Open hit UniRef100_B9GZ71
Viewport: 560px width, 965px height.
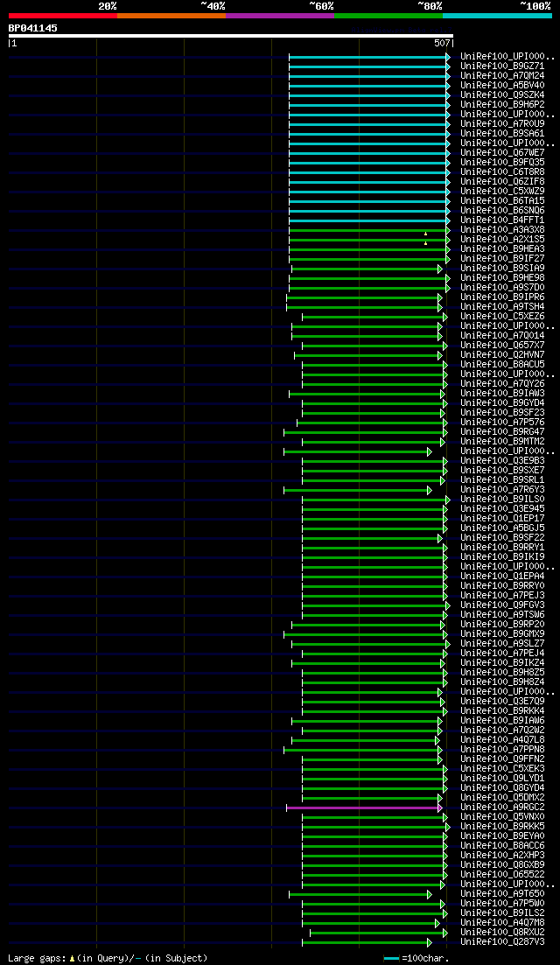[x=502, y=66]
